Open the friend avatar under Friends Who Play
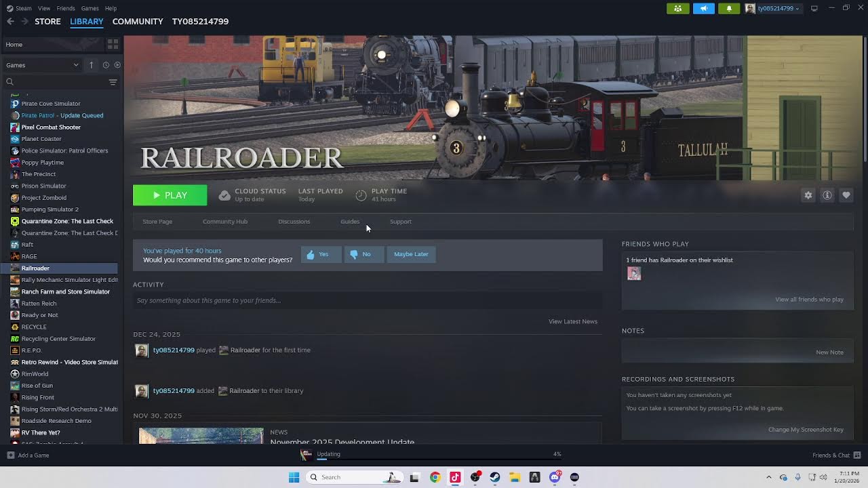The height and width of the screenshot is (488, 868). click(634, 273)
